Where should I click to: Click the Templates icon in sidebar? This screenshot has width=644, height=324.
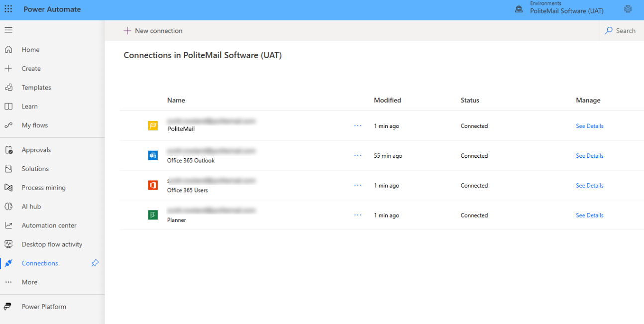8,88
